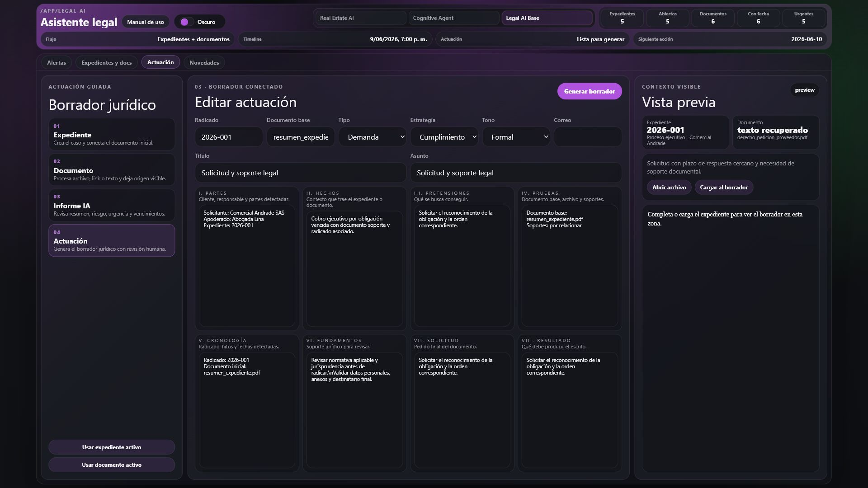Select step 04 Actuación card
868x488 pixels.
(x=112, y=240)
